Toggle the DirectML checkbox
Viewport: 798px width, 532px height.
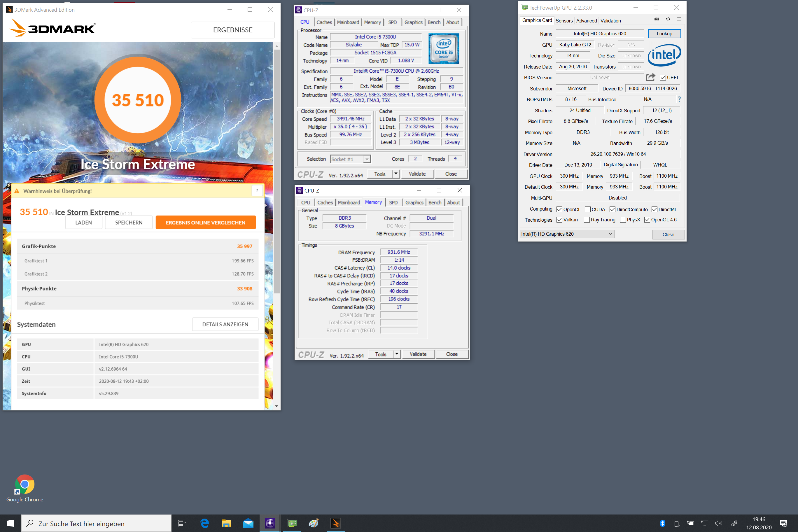click(654, 209)
